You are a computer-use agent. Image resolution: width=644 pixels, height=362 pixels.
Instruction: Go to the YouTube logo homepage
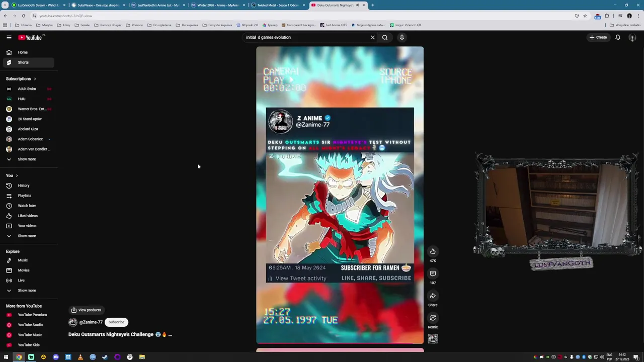[30, 37]
